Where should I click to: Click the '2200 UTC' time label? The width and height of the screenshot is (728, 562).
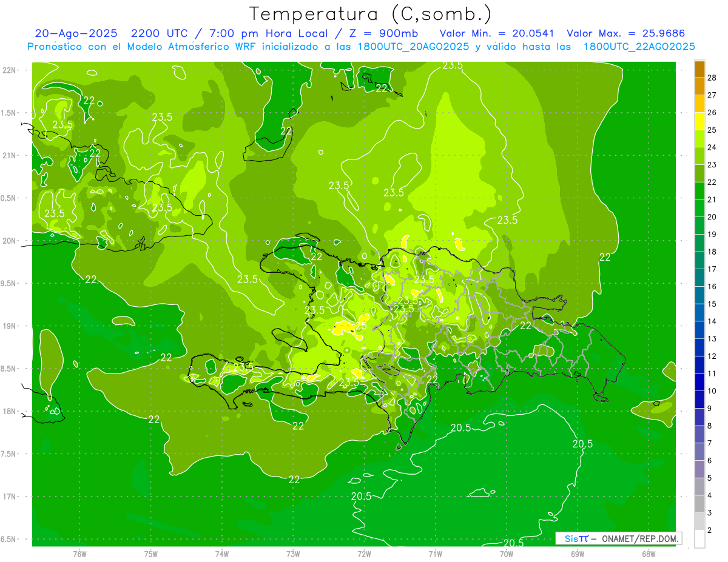(x=160, y=33)
